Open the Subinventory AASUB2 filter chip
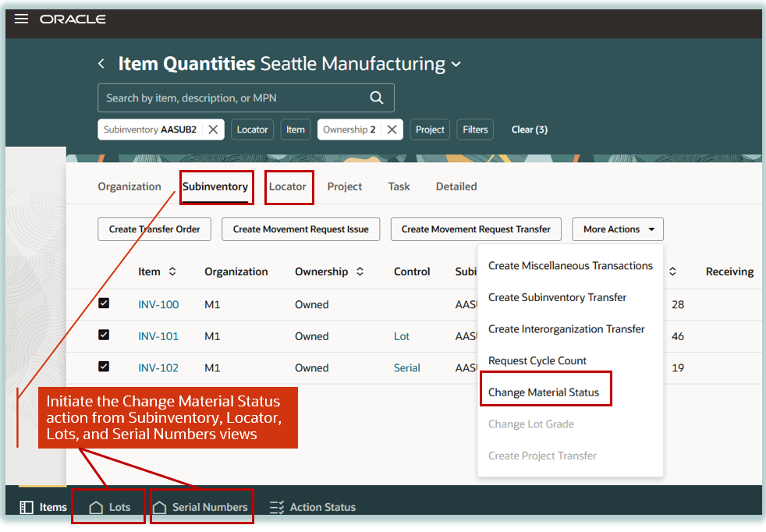 tap(150, 129)
